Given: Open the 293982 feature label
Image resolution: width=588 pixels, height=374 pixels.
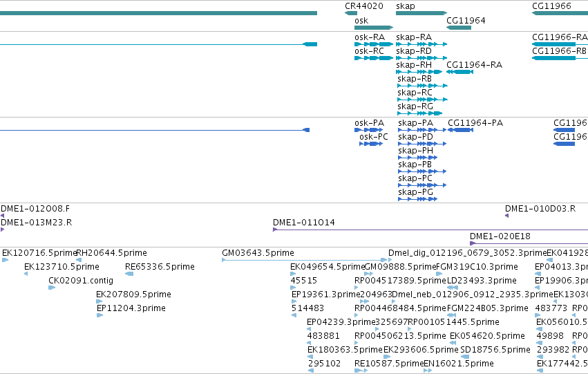Looking at the screenshot, I should (553, 350).
